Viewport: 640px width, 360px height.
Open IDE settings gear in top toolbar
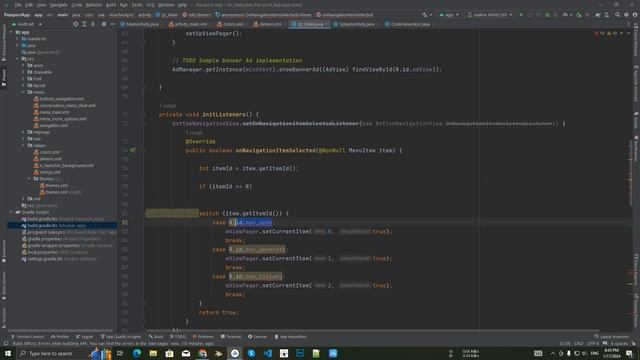point(626,15)
